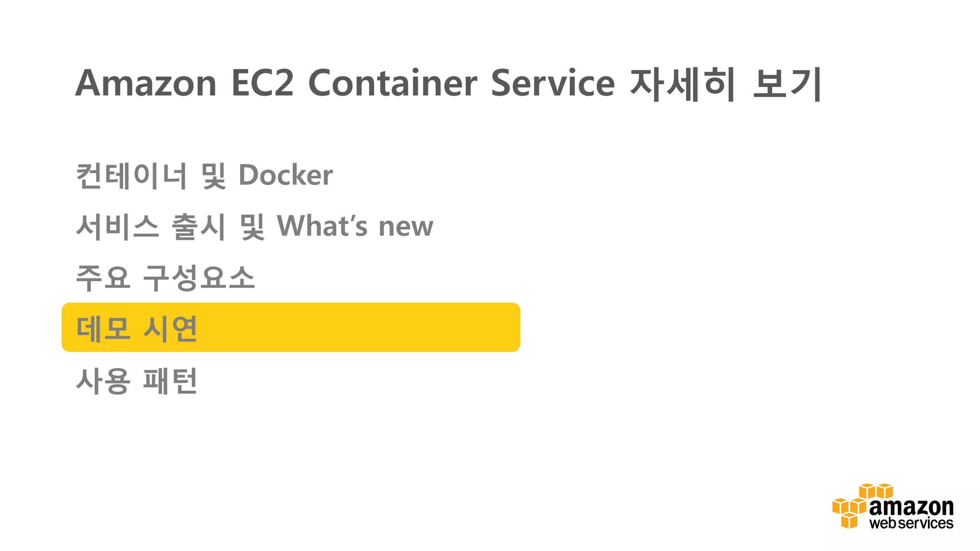Select the '서비스 출시 및 What's new' agenda item

255,226
